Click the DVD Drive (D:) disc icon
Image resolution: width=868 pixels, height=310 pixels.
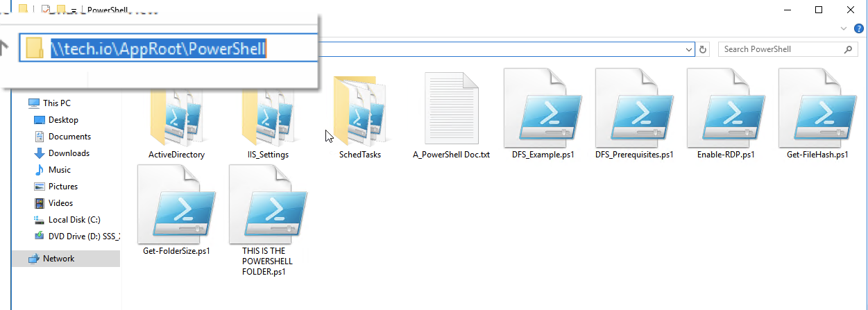coord(40,236)
